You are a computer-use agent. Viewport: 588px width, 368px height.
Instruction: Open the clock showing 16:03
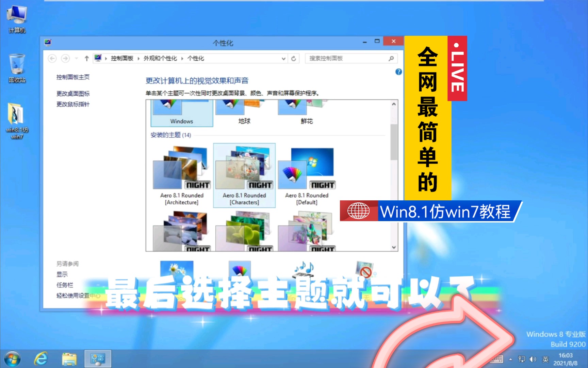tap(566, 359)
